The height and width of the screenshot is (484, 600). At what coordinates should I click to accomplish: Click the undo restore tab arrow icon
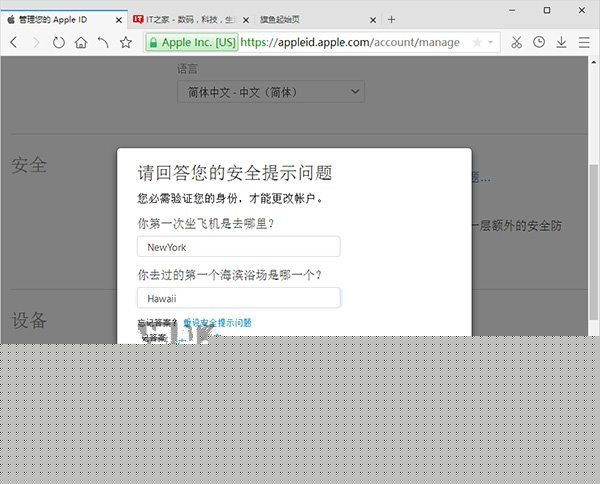(103, 42)
